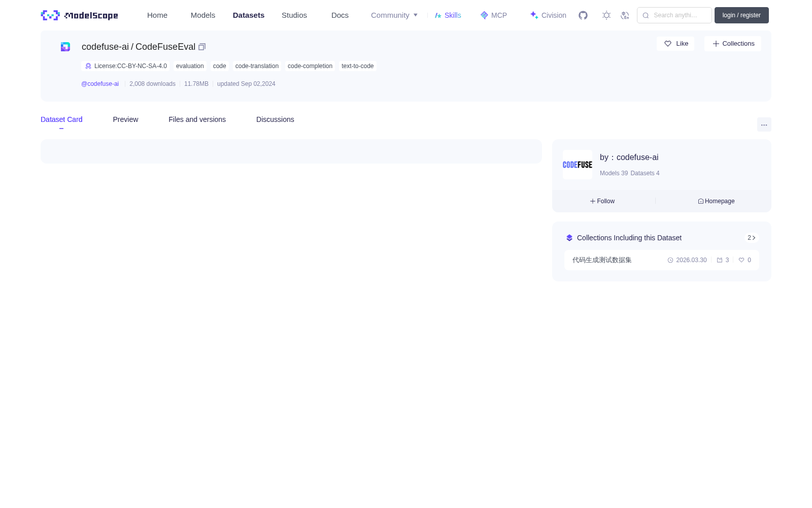Select the Dataset Card tab
The width and height of the screenshot is (812, 508).
pyautogui.click(x=61, y=119)
